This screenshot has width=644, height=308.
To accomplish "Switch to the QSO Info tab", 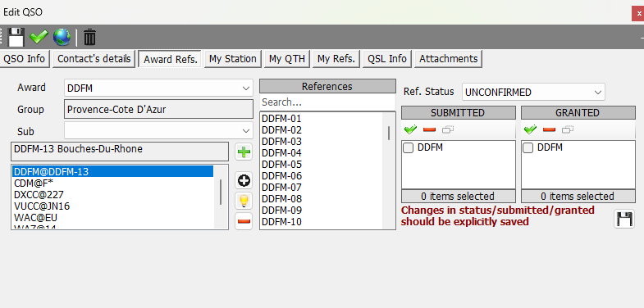I will pos(25,59).
